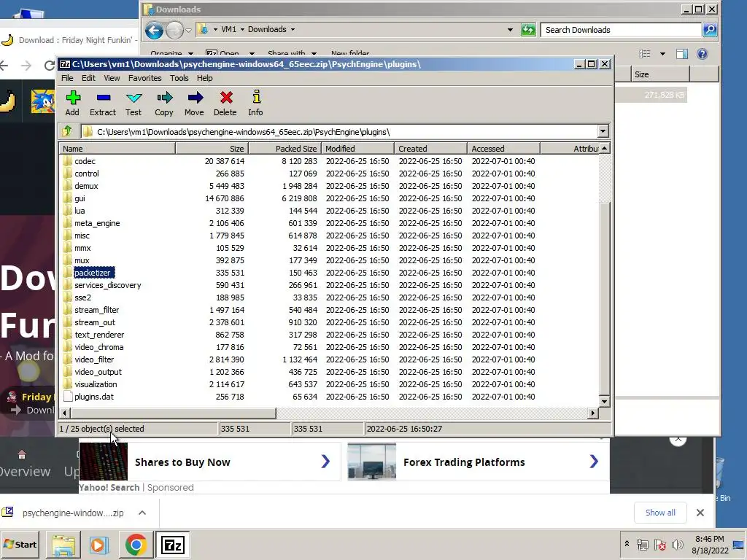
Task: Sort by Packed Size column header
Action: click(x=285, y=149)
